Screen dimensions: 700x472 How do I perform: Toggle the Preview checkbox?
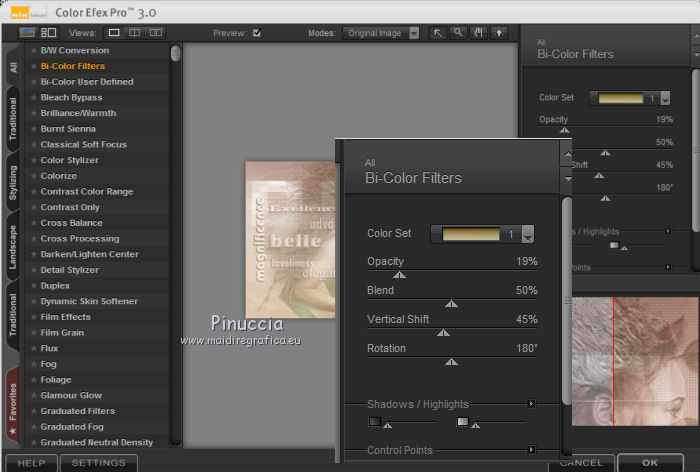(x=257, y=33)
